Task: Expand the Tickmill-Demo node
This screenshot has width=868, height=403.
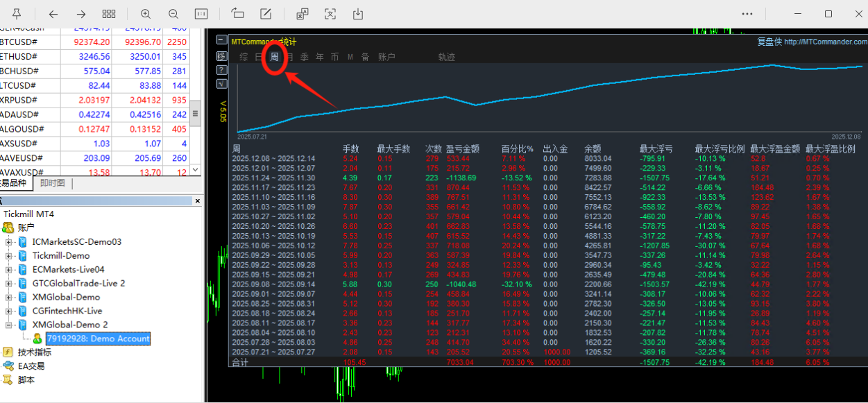Action: [9, 256]
